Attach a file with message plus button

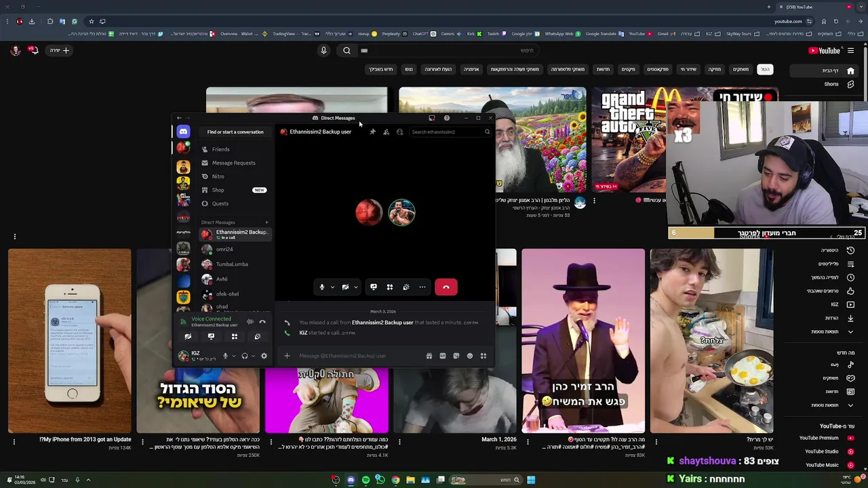tap(287, 356)
